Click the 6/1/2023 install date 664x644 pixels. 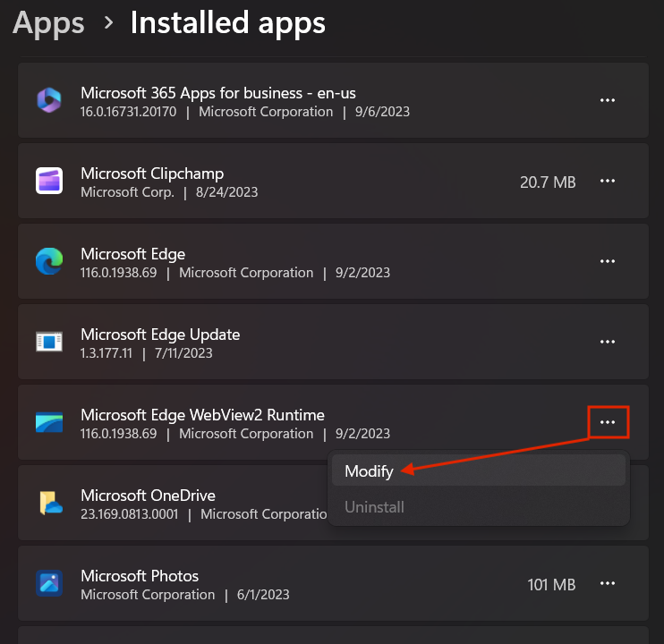[x=263, y=595]
